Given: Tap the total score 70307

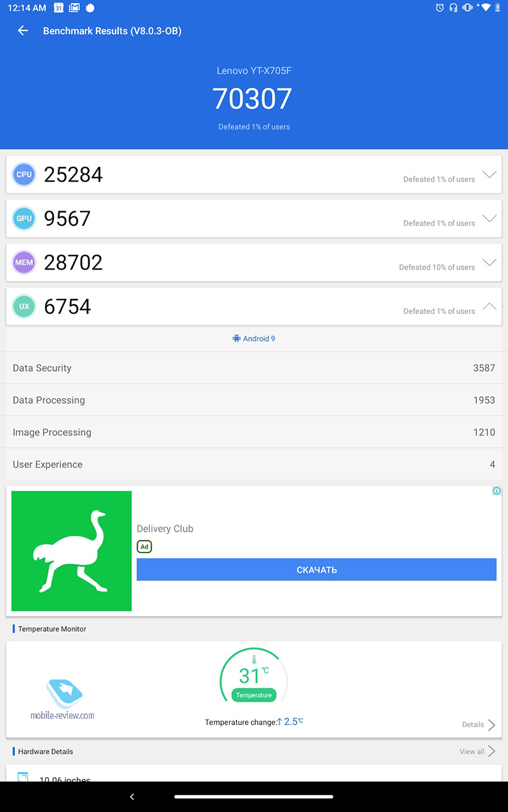Looking at the screenshot, I should coord(252,99).
